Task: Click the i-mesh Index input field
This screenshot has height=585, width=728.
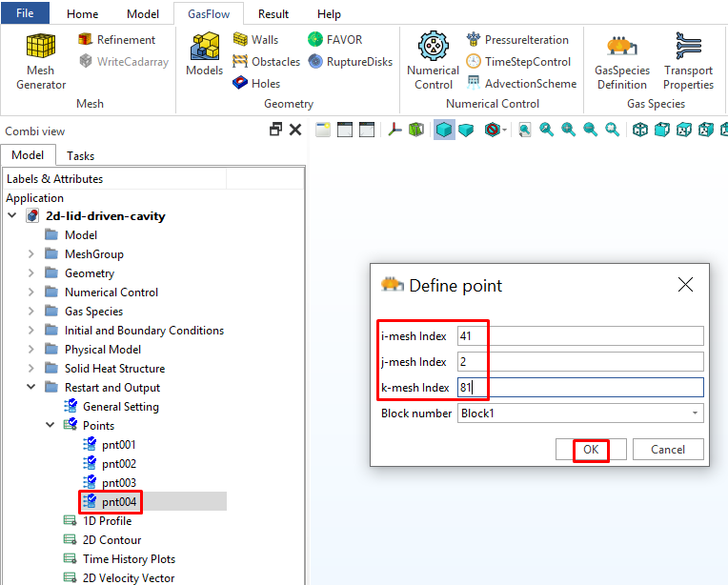Action: (x=579, y=335)
